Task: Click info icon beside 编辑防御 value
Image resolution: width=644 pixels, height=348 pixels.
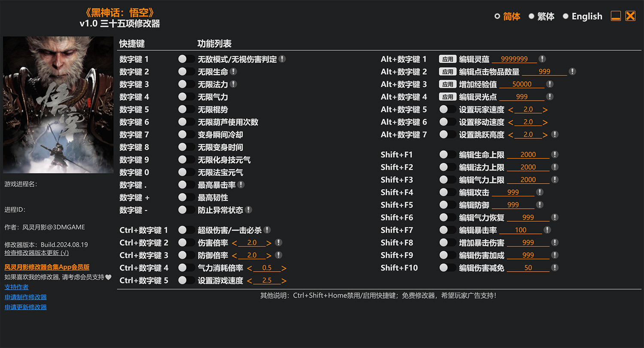Action: click(540, 205)
